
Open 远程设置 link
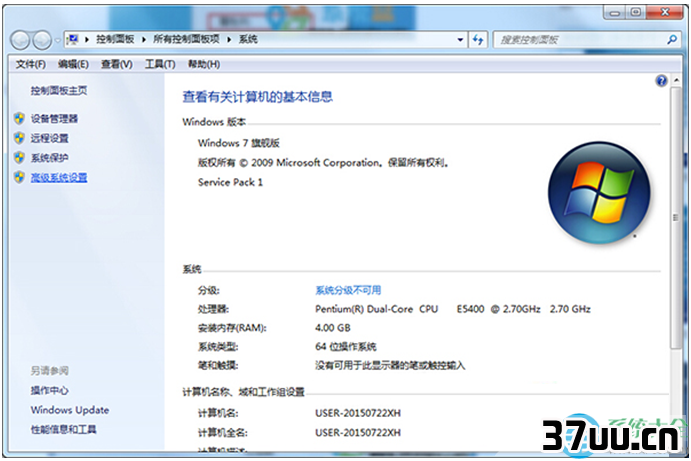[x=49, y=138]
